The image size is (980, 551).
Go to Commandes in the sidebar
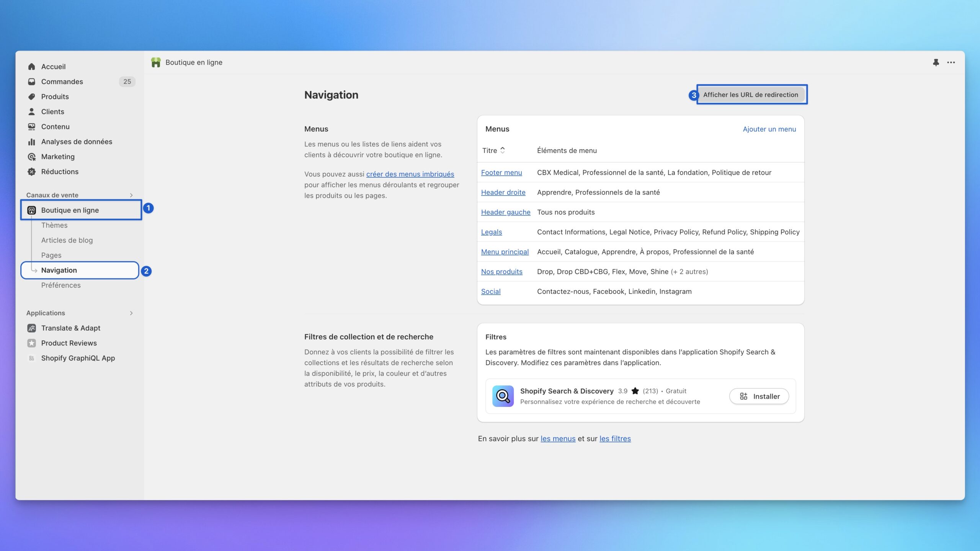(x=62, y=82)
